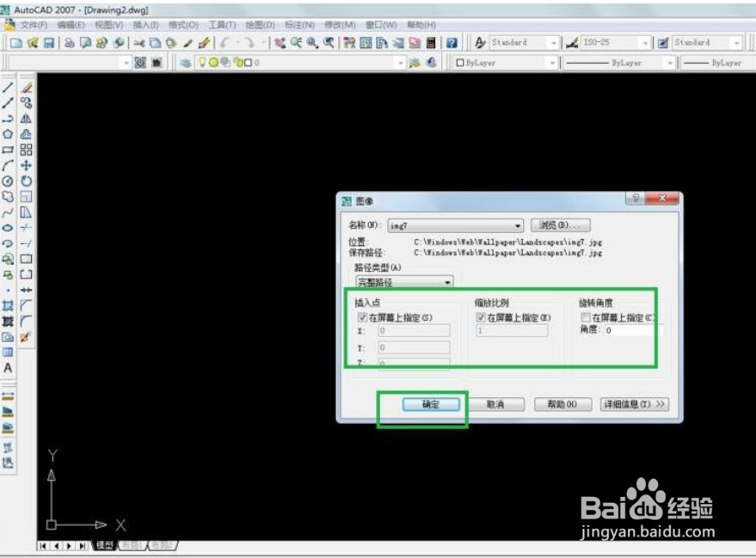Screen dimensions: 756x558
Task: Open the File (文件) menu
Action: 34,25
